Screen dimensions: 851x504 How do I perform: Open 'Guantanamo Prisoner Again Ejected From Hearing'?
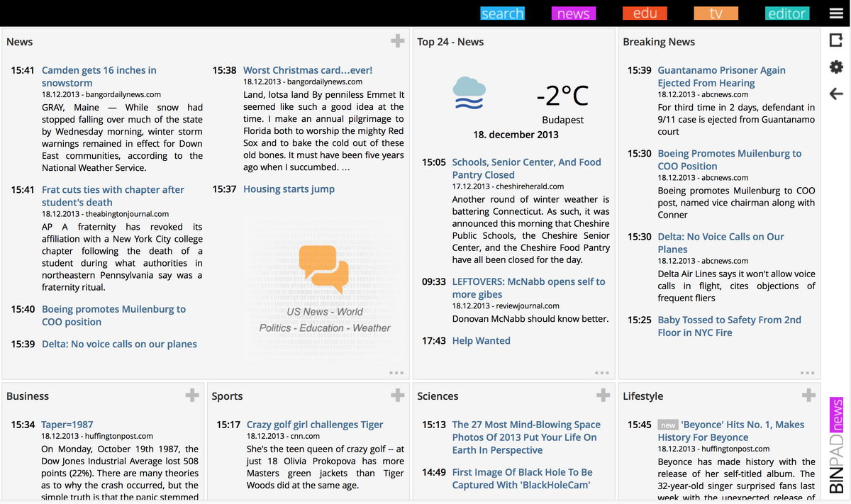(721, 77)
